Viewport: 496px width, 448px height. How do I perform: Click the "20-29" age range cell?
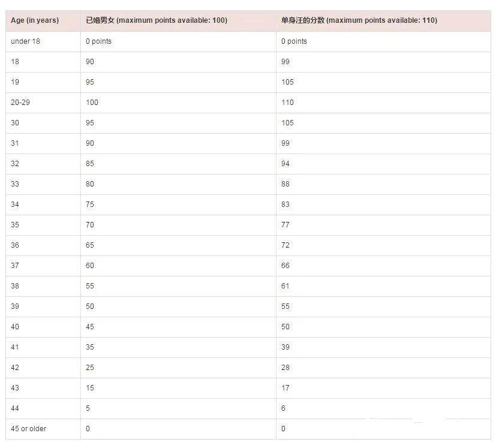[20, 103]
